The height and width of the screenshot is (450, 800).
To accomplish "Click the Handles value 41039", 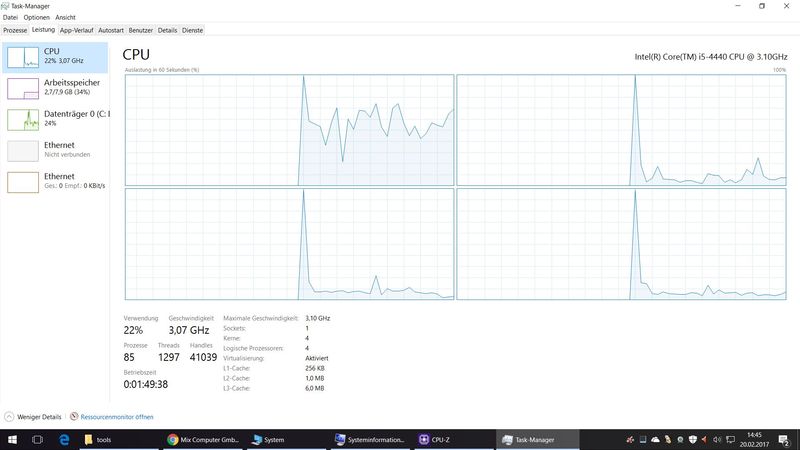I will coord(203,357).
